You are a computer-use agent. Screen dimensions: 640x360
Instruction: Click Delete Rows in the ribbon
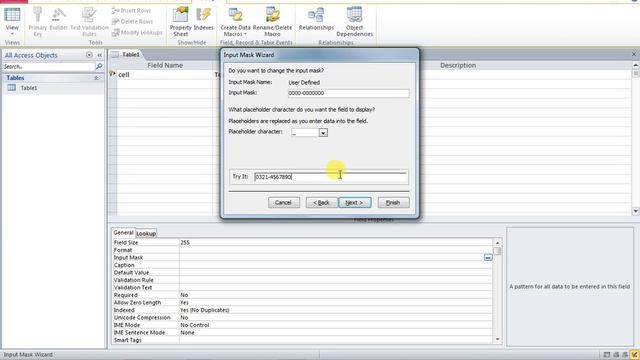[x=133, y=21]
